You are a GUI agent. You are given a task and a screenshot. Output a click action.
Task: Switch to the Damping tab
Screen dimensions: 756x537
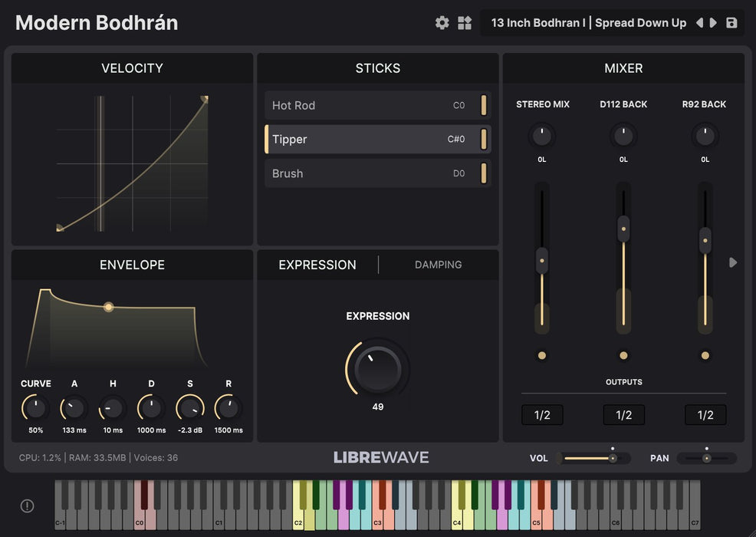point(438,265)
